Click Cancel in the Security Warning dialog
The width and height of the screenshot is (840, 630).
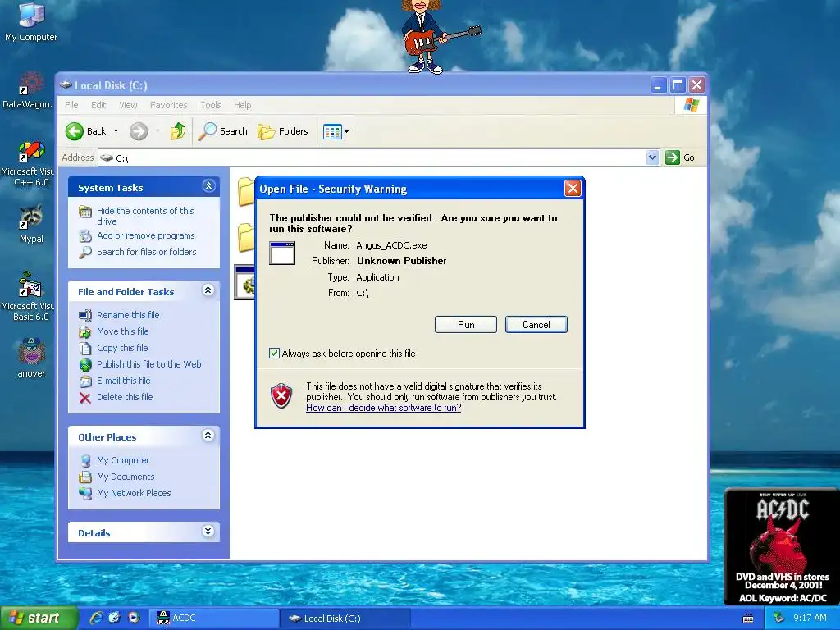[536, 325]
